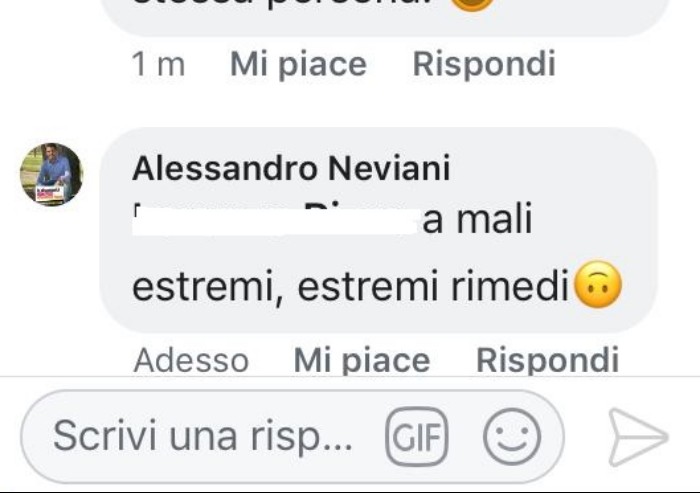
Task: Click the '1 m' timestamp
Action: [158, 65]
